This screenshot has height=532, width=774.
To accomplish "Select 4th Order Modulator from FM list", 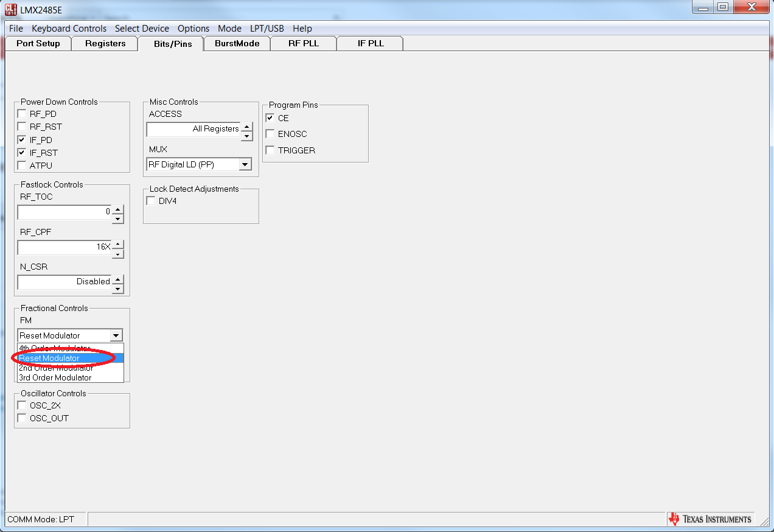I will pos(71,348).
